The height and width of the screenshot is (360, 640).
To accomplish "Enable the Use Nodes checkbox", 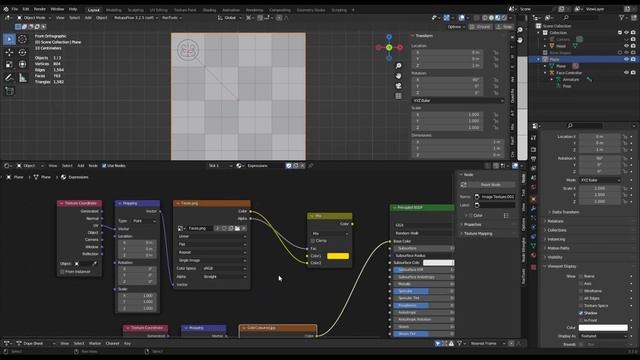I will click(x=104, y=166).
